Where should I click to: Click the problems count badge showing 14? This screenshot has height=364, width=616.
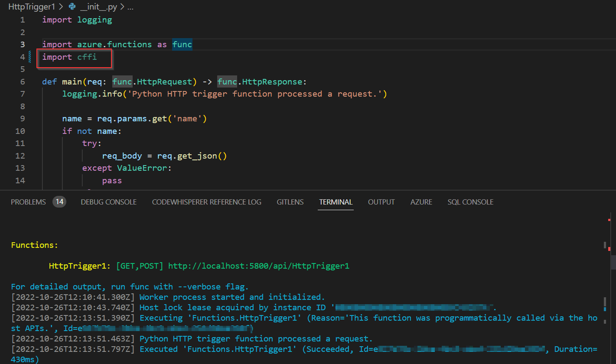[59, 202]
